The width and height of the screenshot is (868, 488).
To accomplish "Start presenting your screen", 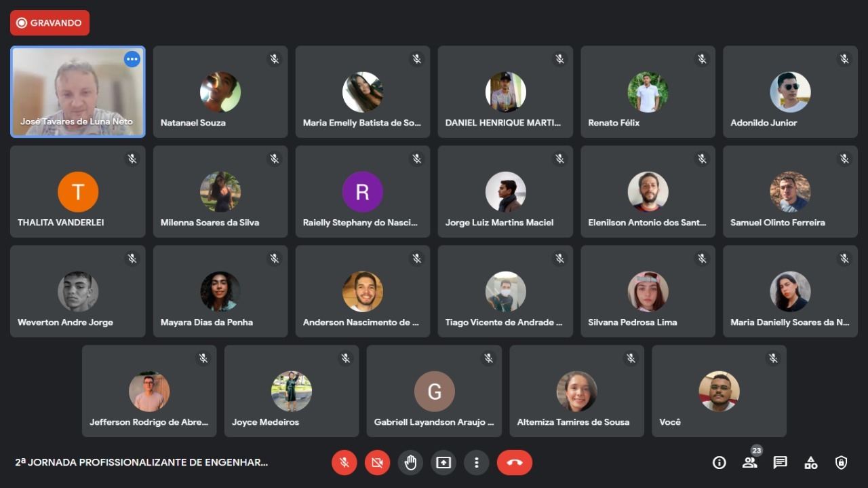I will point(443,462).
